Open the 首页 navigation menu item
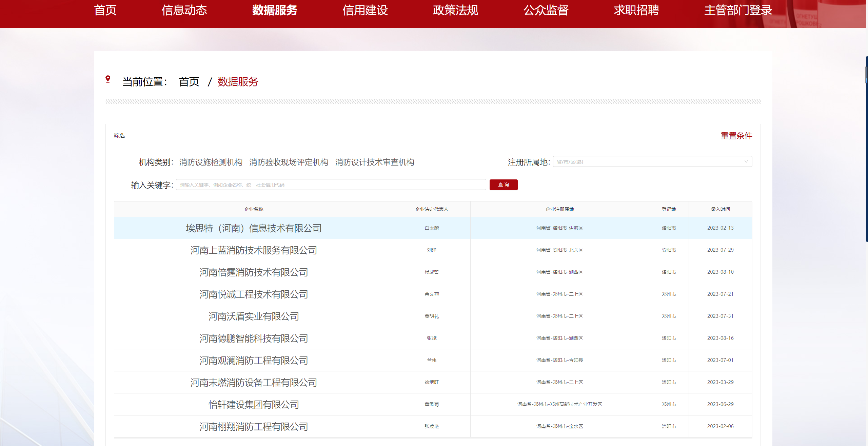 pyautogui.click(x=105, y=10)
